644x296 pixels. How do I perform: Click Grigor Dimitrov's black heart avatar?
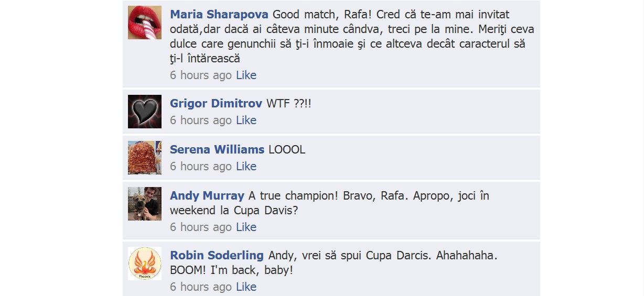point(145,112)
